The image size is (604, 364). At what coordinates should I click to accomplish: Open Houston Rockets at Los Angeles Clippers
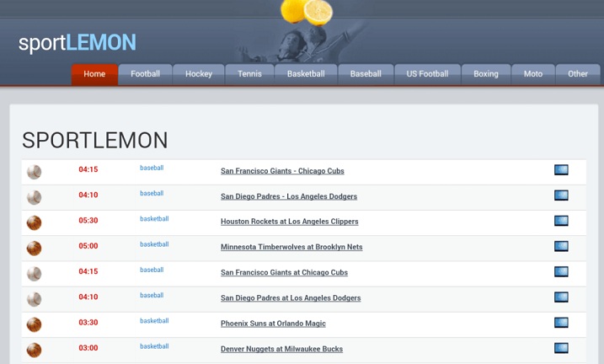click(289, 222)
